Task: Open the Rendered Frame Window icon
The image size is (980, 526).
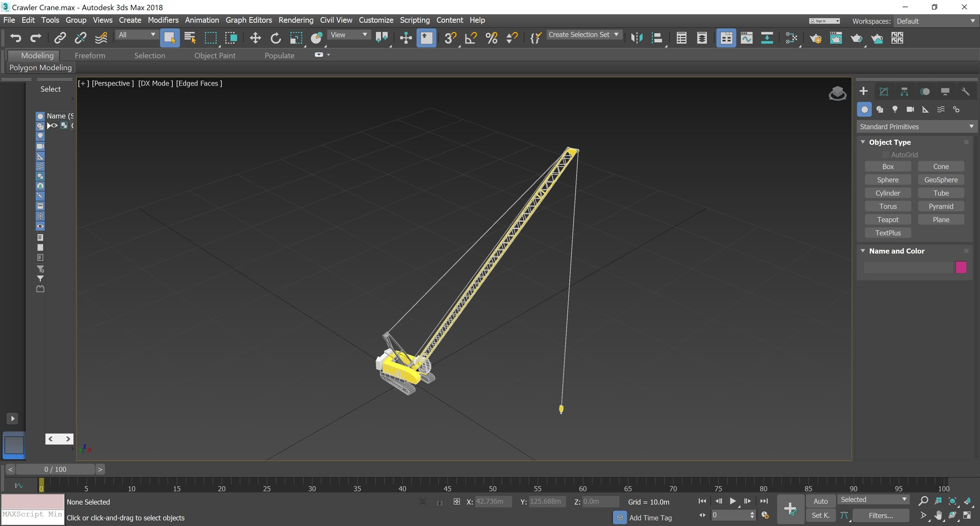Action: click(836, 38)
